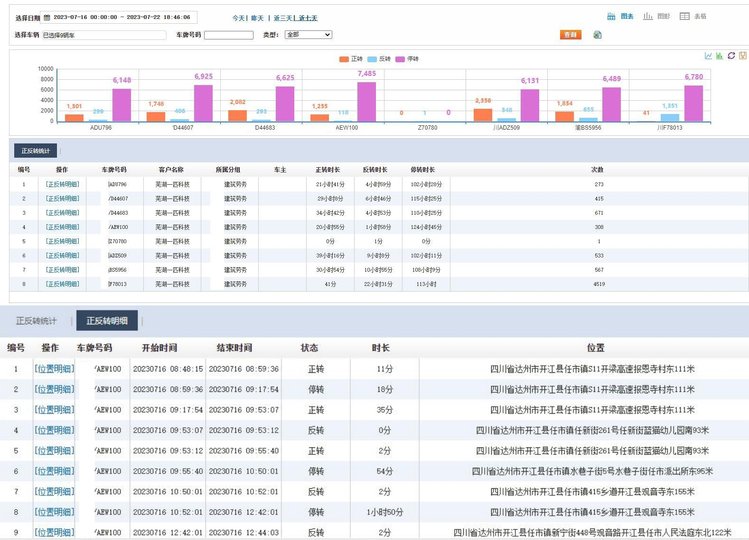Select the 正反转统计 tab above the summary table
749x540 pixels.
(x=34, y=151)
